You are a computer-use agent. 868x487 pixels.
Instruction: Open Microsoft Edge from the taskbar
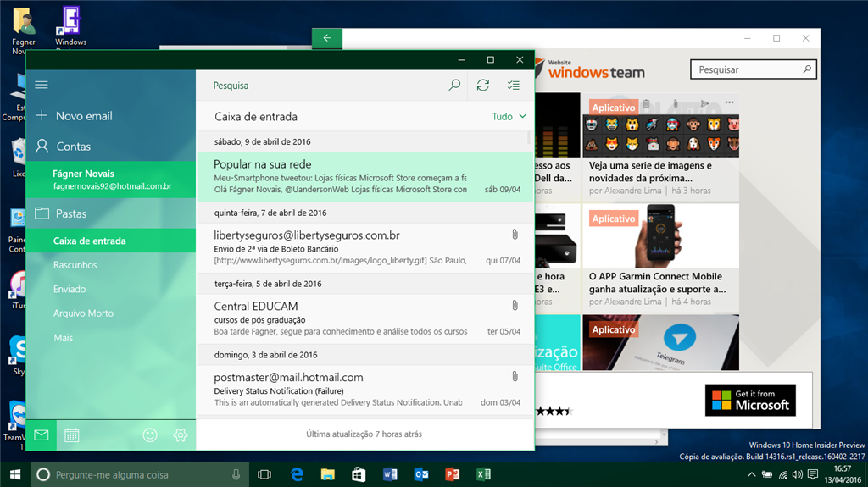point(298,474)
